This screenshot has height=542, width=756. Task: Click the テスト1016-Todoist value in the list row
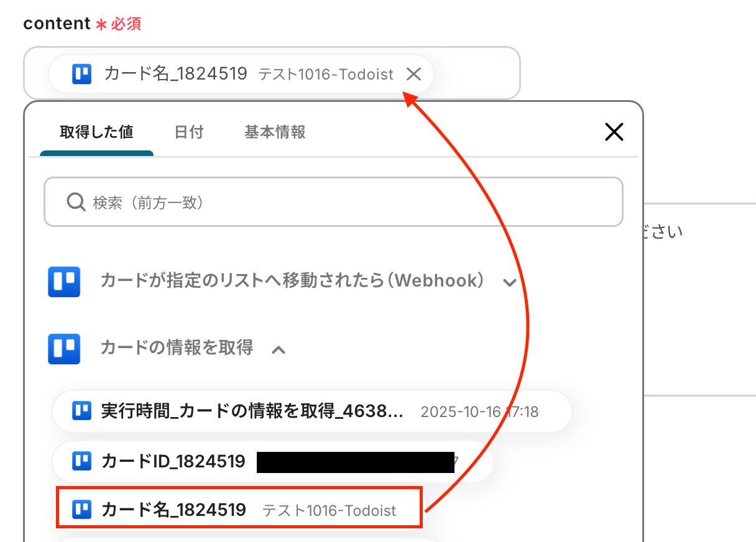329,511
